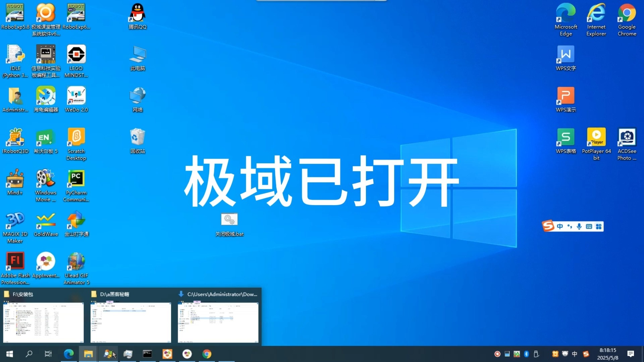
Task: Toggle Sogou punctuation mode button
Action: tap(570, 227)
